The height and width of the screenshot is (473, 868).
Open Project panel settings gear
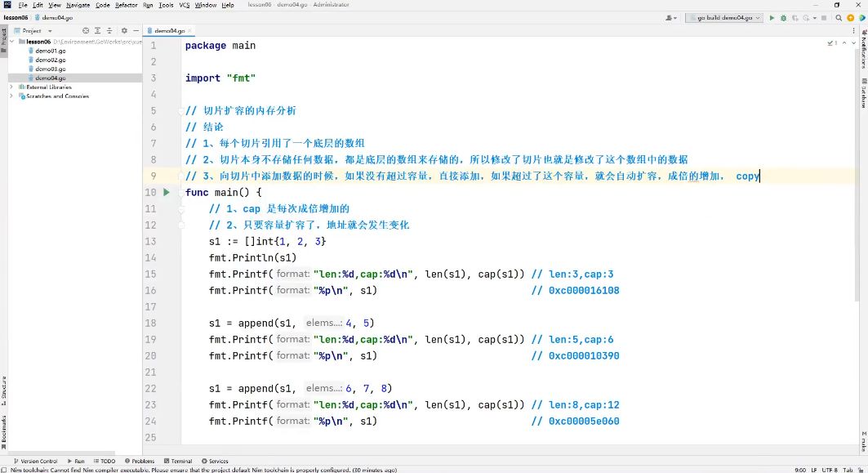124,31
